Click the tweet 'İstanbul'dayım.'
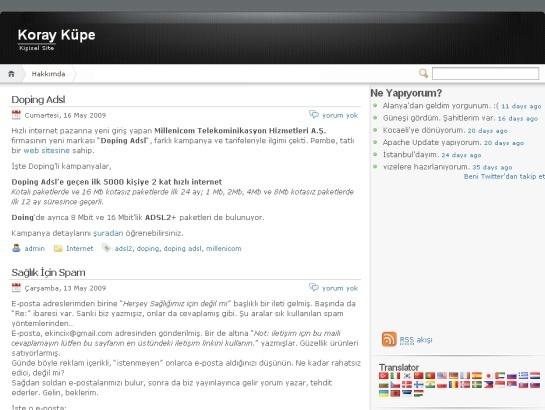Image resolution: width=545 pixels, height=410 pixels. (410, 155)
